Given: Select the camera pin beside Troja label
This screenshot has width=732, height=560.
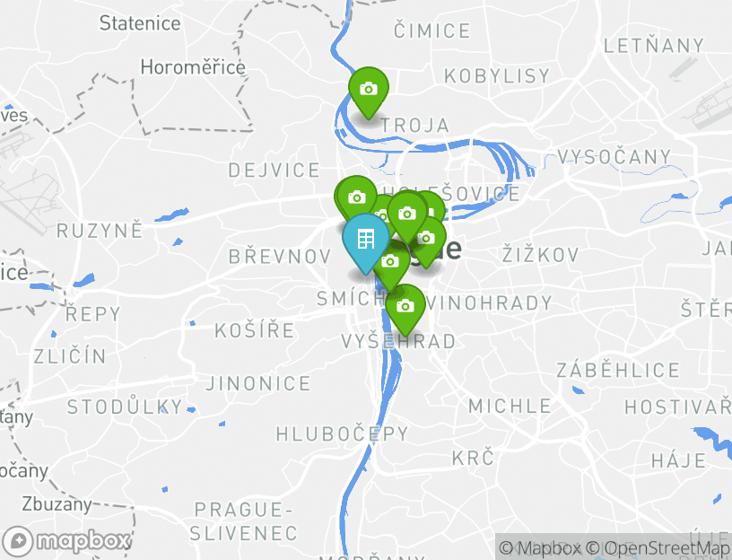Looking at the screenshot, I should (369, 92).
